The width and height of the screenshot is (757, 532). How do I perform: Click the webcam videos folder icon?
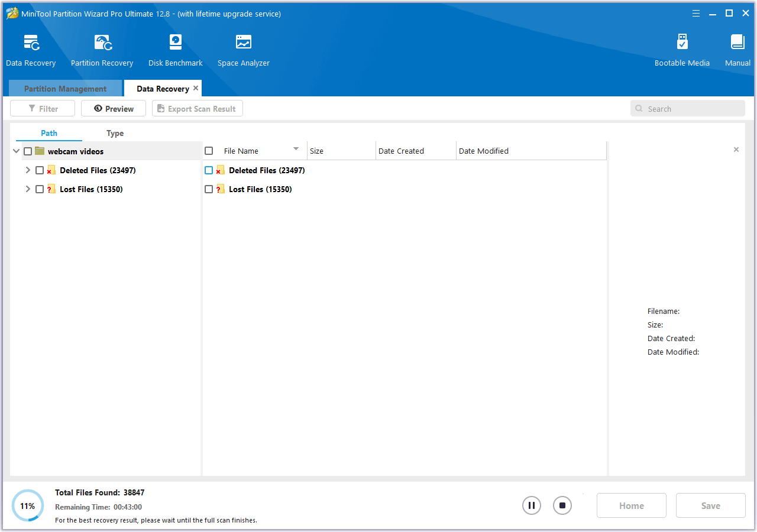[x=40, y=151]
